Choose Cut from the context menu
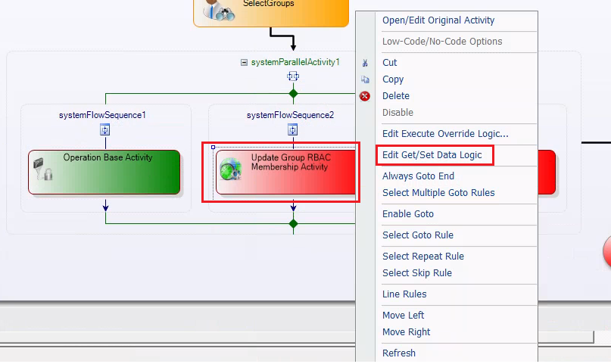The height and width of the screenshot is (364, 611). pyautogui.click(x=389, y=63)
